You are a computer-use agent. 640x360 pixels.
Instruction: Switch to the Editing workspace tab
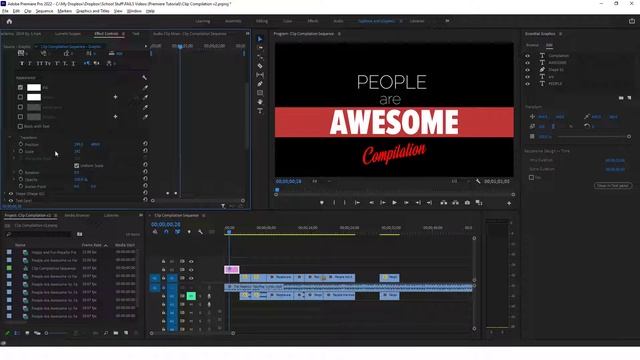tap(262, 21)
